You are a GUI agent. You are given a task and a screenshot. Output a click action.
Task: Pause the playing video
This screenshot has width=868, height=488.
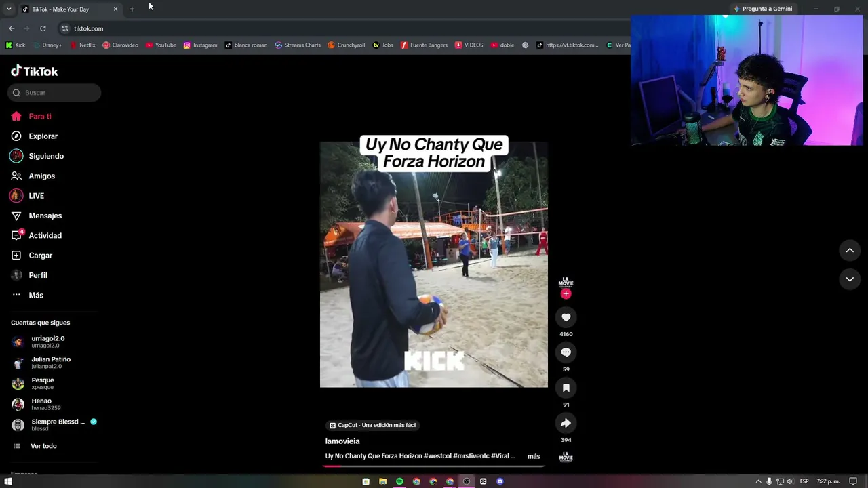(x=434, y=264)
